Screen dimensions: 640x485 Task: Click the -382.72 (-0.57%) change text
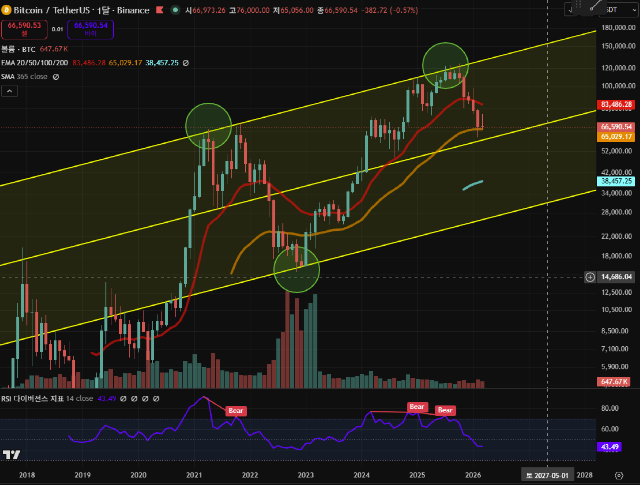coord(389,10)
